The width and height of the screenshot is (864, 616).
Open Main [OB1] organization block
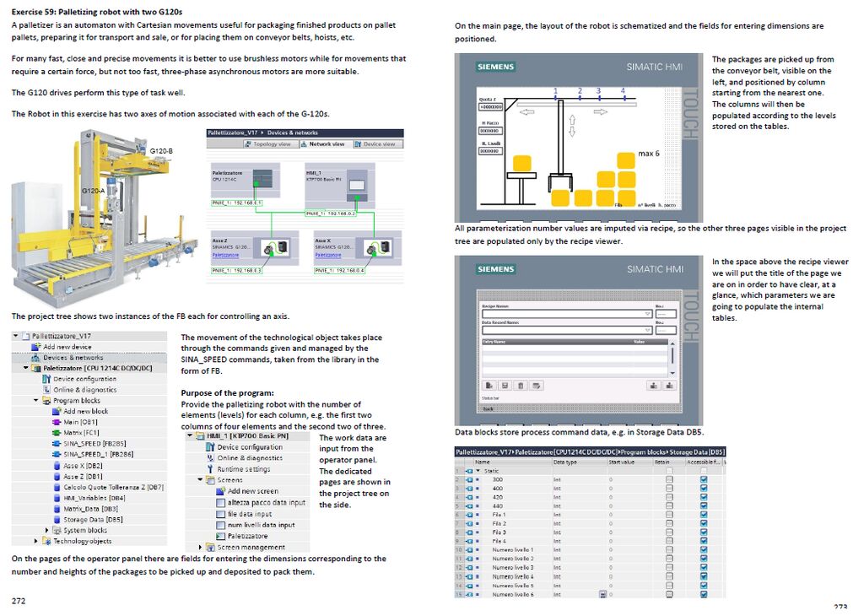tap(81, 422)
